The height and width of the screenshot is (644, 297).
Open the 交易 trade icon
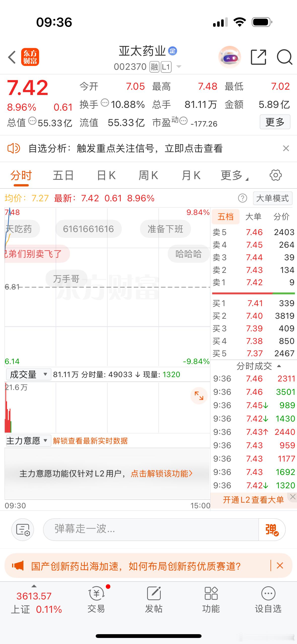coord(96,600)
